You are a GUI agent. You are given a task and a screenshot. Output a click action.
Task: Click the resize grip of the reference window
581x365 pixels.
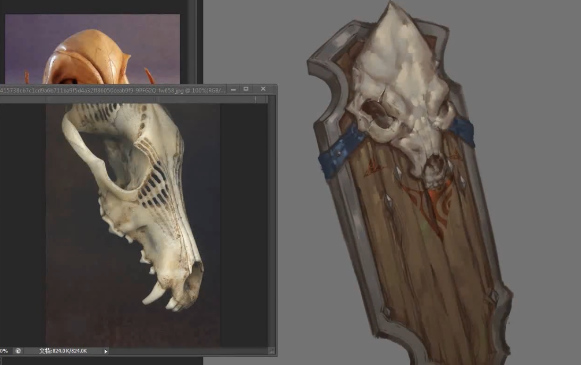[x=272, y=351]
